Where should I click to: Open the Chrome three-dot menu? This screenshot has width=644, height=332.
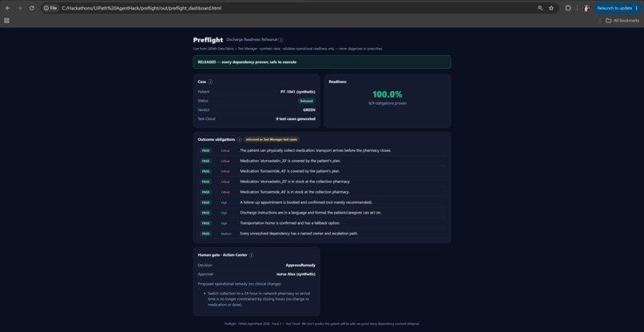coord(637,8)
